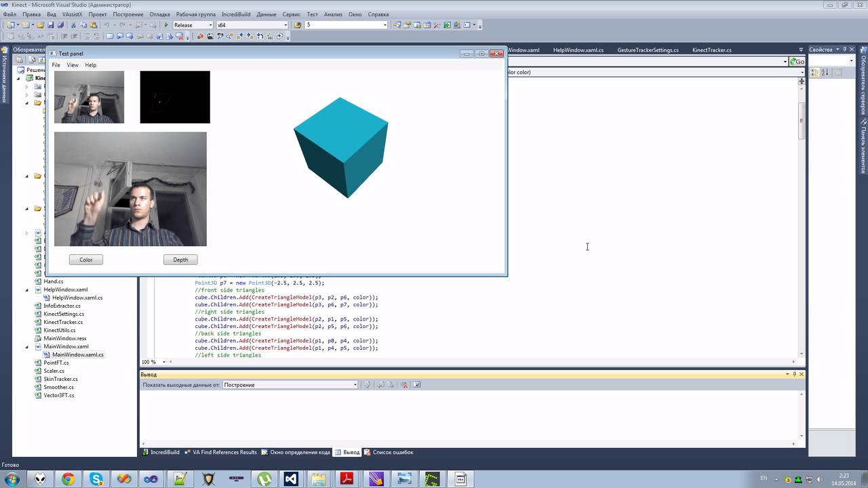
Task: Select Smoother.cs in solution explorer
Action: click(60, 387)
